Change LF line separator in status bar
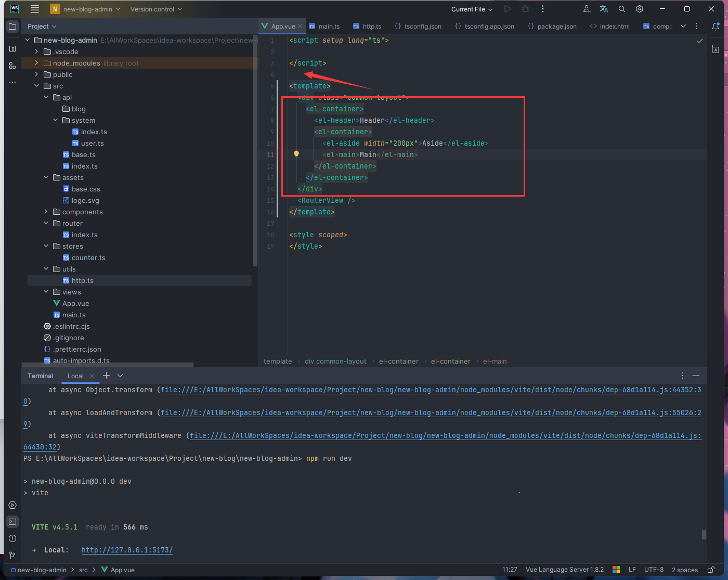 [632, 570]
